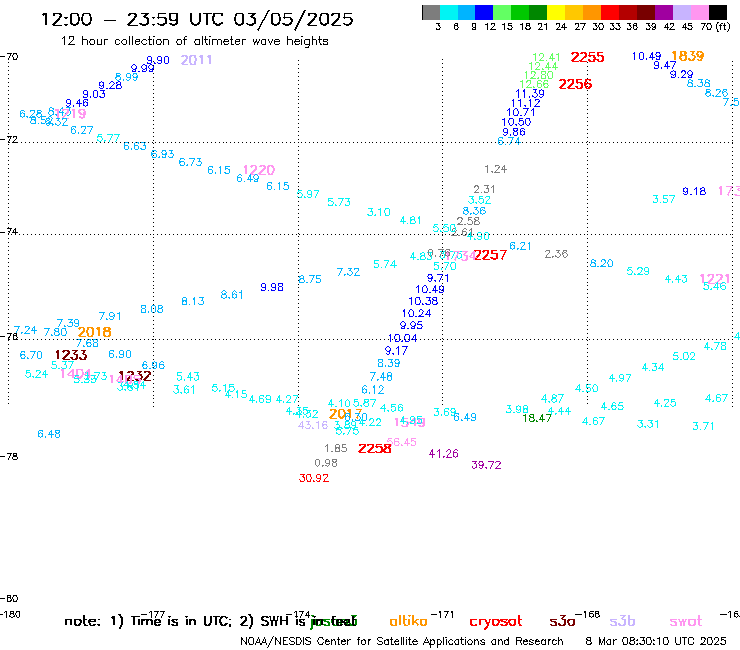
Task: Click the wave height value 8.20
Action: [x=602, y=263]
